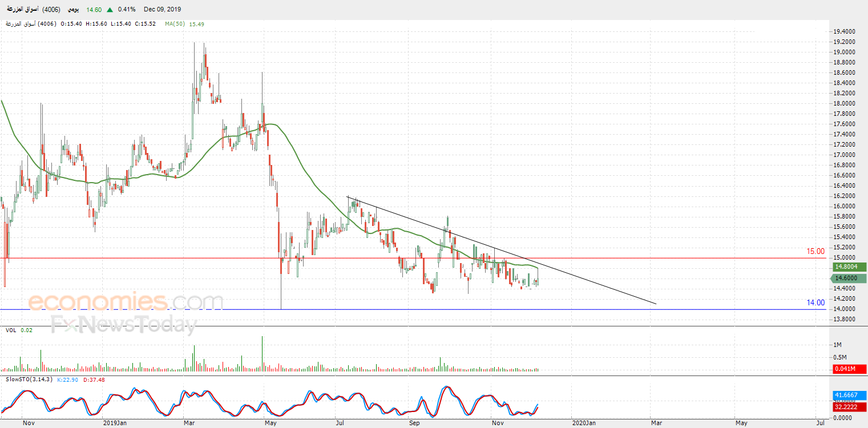Screen dimensions: 868x428
Task: Click the 2020Jan label on time axis
Action: point(584,423)
